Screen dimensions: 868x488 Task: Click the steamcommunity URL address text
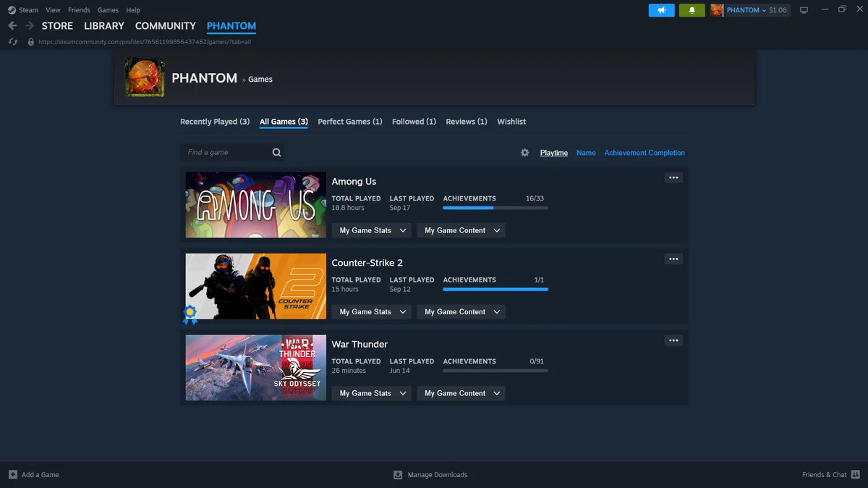[x=144, y=42]
